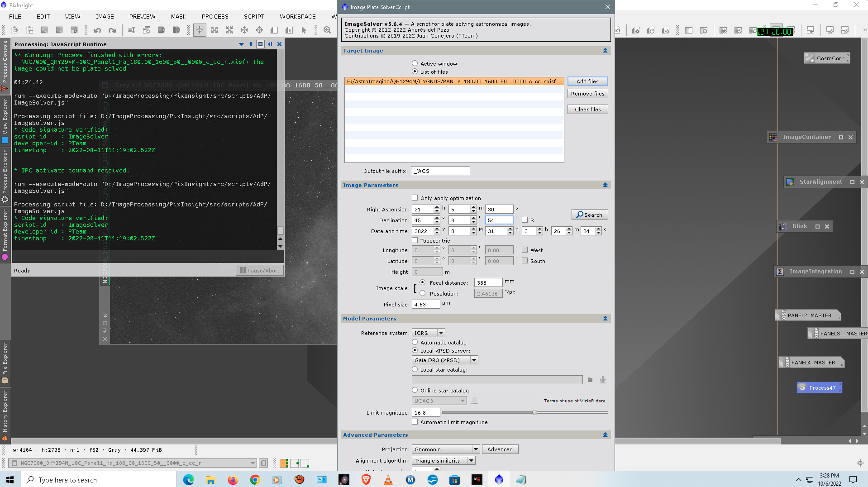
Task: Open Microsoft Edge from the taskbar
Action: coord(189,480)
